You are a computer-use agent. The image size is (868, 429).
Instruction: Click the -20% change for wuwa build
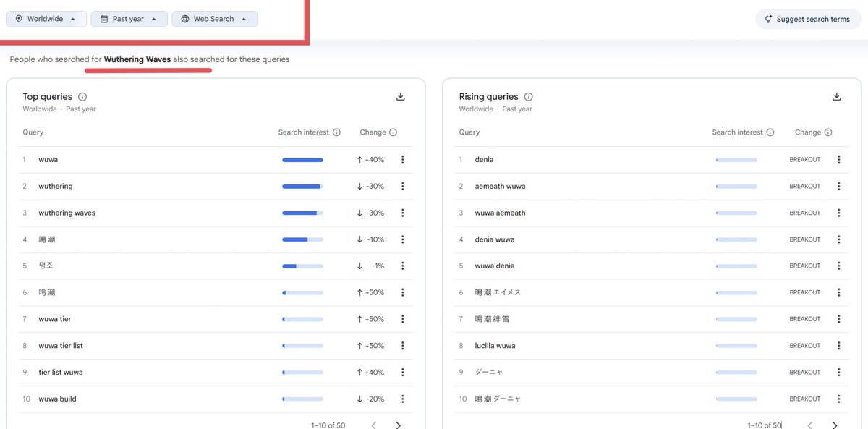click(x=370, y=399)
